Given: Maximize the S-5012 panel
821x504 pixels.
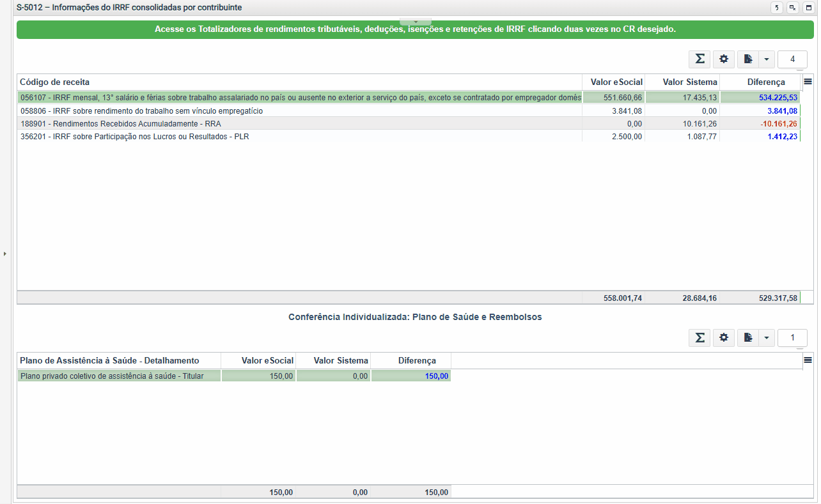Looking at the screenshot, I should point(808,8).
